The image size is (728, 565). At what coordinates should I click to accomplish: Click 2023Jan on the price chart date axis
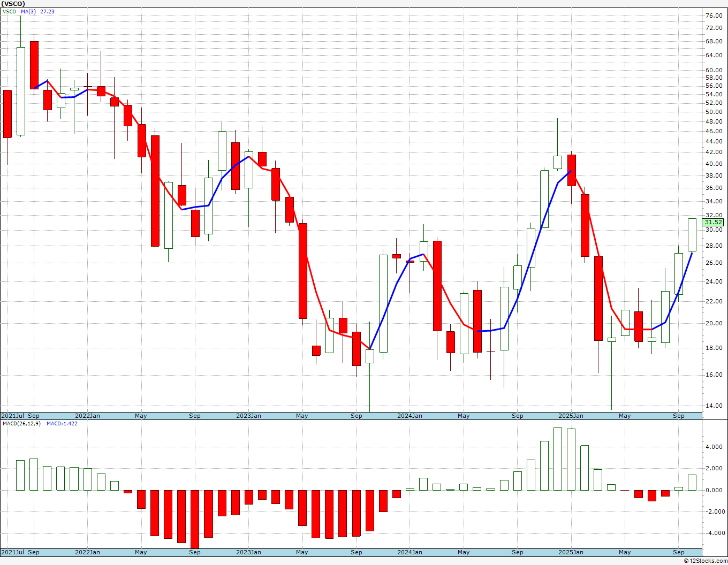(248, 416)
